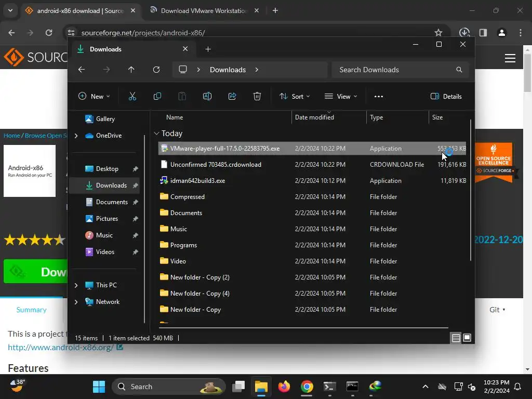Click the Rename icon in Explorer toolbar

[207, 96]
